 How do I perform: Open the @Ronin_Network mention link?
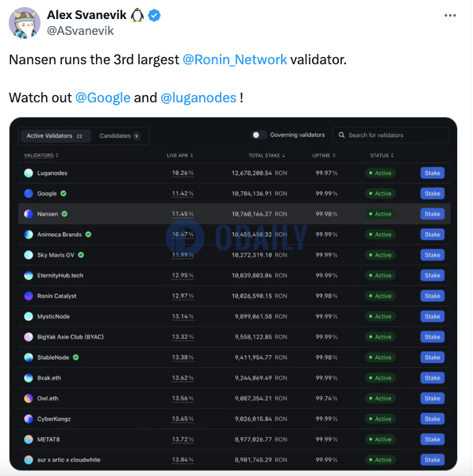pos(234,59)
